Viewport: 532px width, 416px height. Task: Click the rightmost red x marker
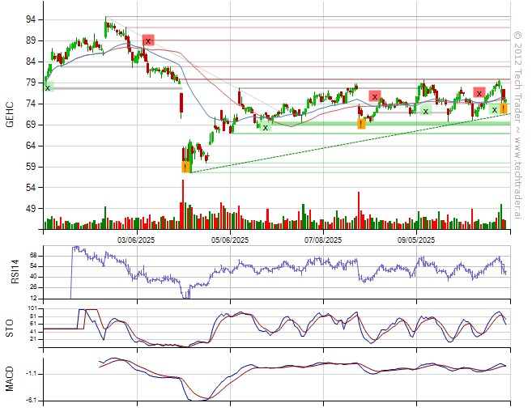click(x=479, y=93)
